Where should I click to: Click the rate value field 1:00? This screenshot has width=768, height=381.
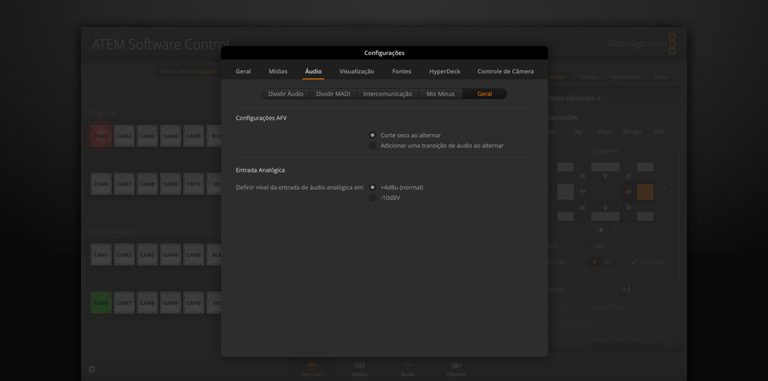[x=599, y=246]
